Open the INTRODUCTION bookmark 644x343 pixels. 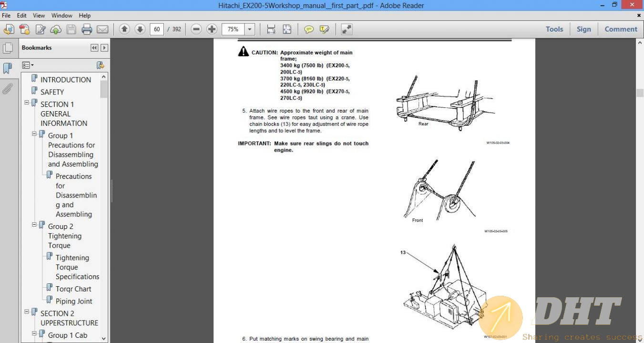pos(66,80)
